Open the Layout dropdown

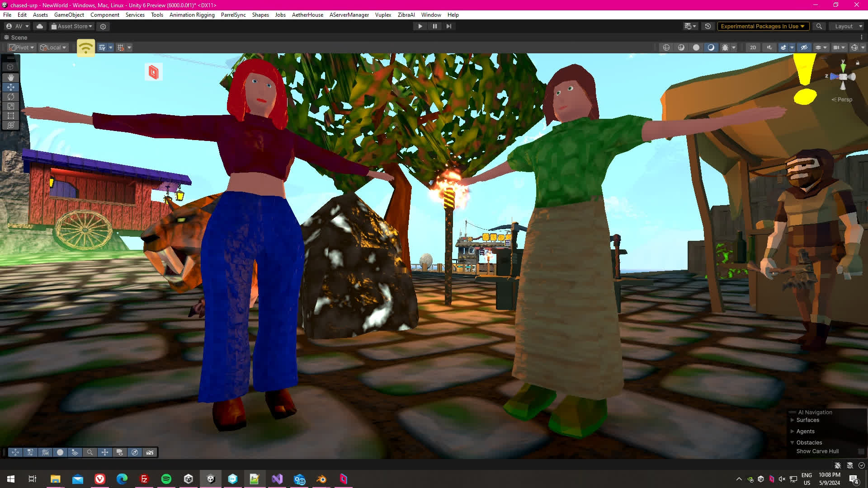pyautogui.click(x=846, y=26)
